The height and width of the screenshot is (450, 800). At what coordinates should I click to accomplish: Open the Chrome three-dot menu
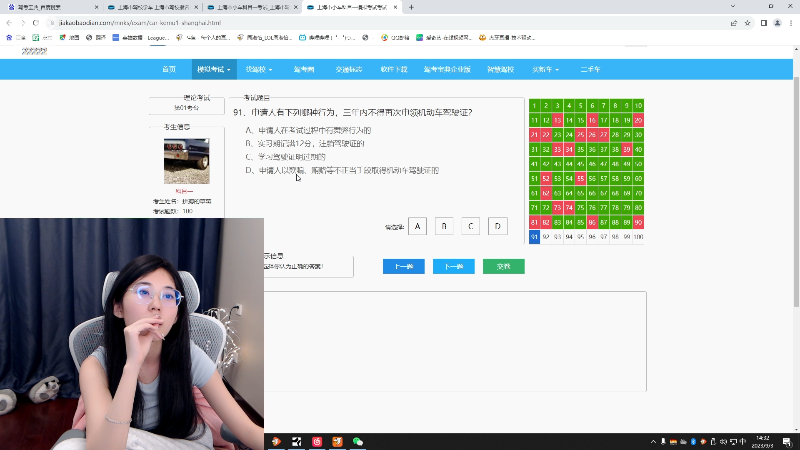tap(791, 23)
